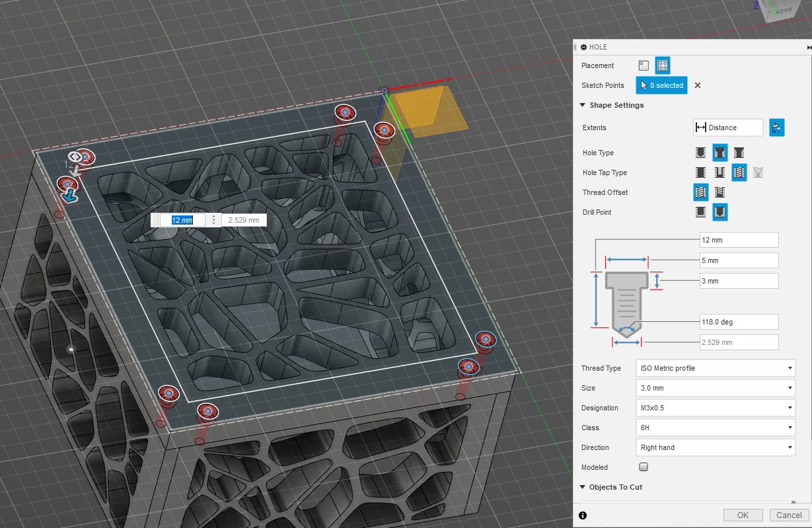This screenshot has width=812, height=528.
Task: Clear the 8 selected sketch points
Action: click(697, 85)
